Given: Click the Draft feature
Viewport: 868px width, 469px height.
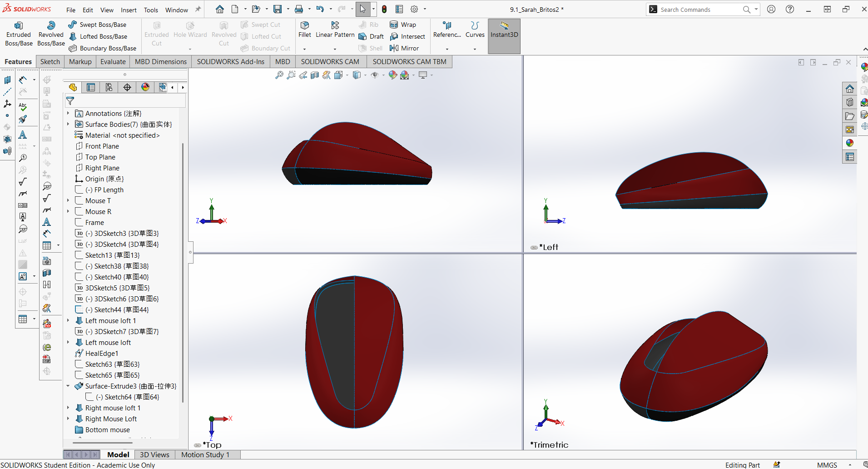Looking at the screenshot, I should pyautogui.click(x=371, y=36).
